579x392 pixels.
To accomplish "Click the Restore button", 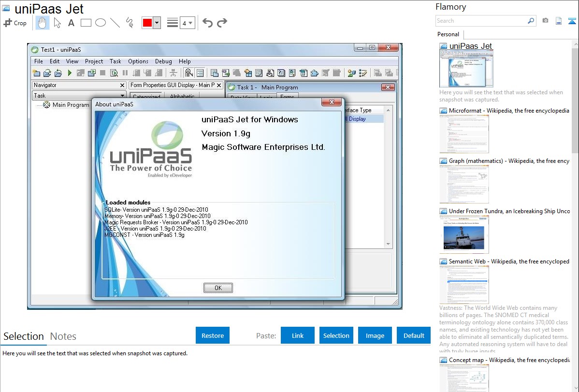I will point(213,335).
